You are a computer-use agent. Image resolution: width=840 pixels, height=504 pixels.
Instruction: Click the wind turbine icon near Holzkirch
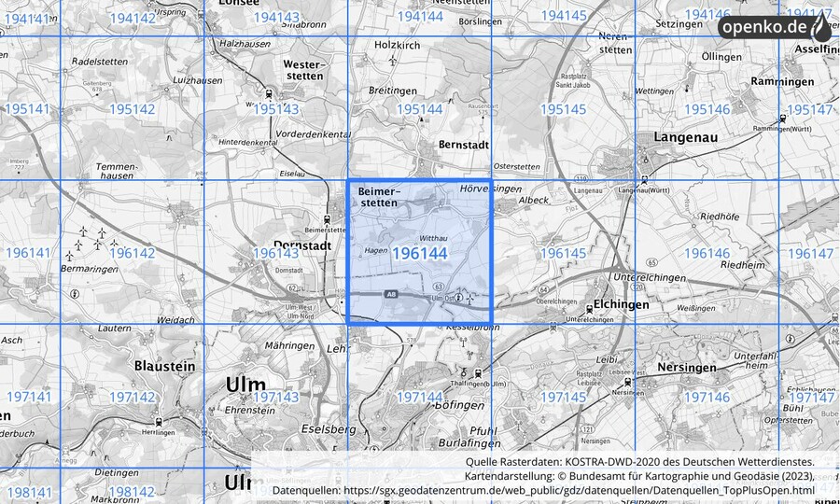point(393,59)
